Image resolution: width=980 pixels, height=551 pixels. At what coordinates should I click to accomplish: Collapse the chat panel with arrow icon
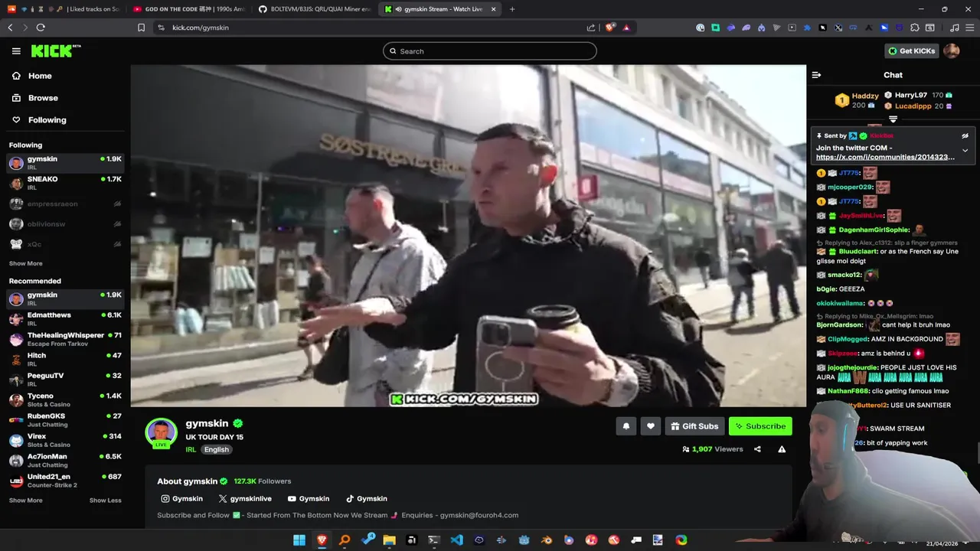816,75
